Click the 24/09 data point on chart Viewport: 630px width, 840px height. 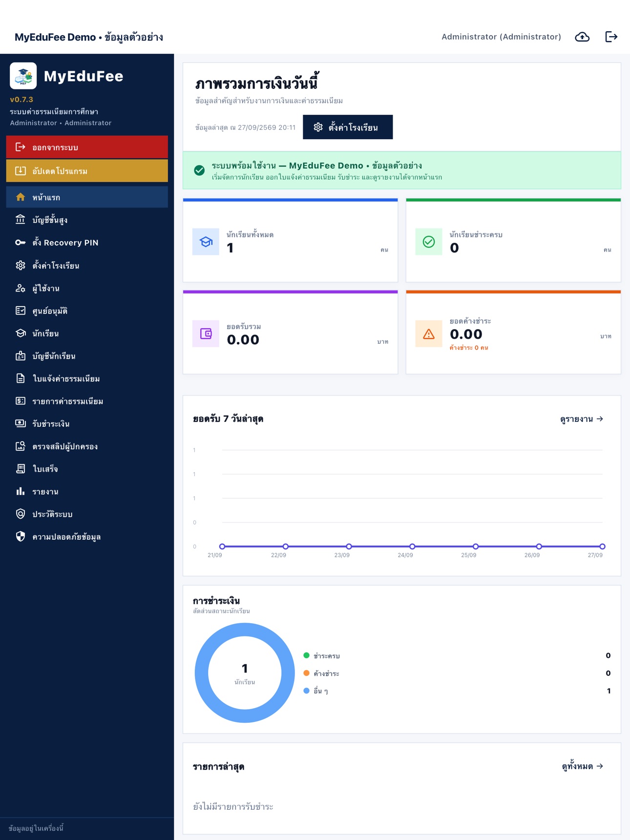(412, 546)
